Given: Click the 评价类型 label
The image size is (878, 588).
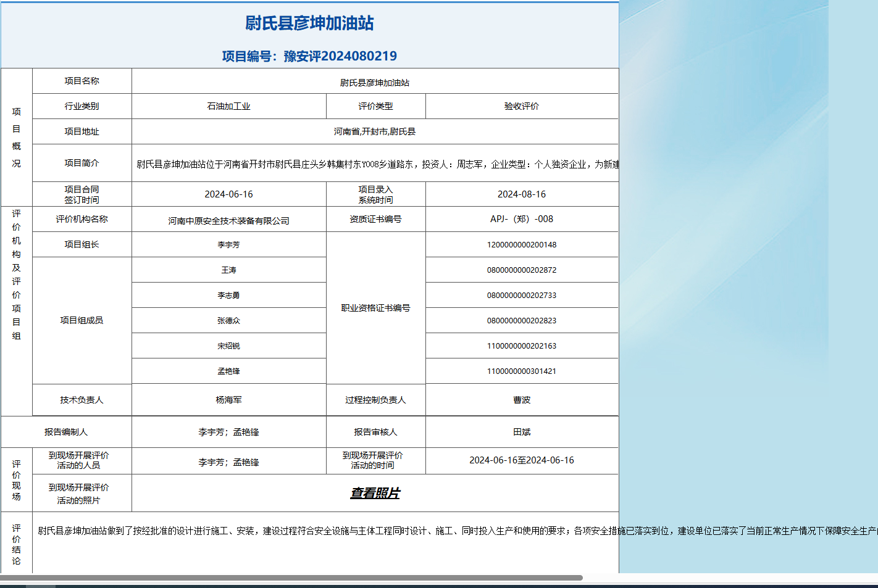Looking at the screenshot, I should click(x=375, y=106).
